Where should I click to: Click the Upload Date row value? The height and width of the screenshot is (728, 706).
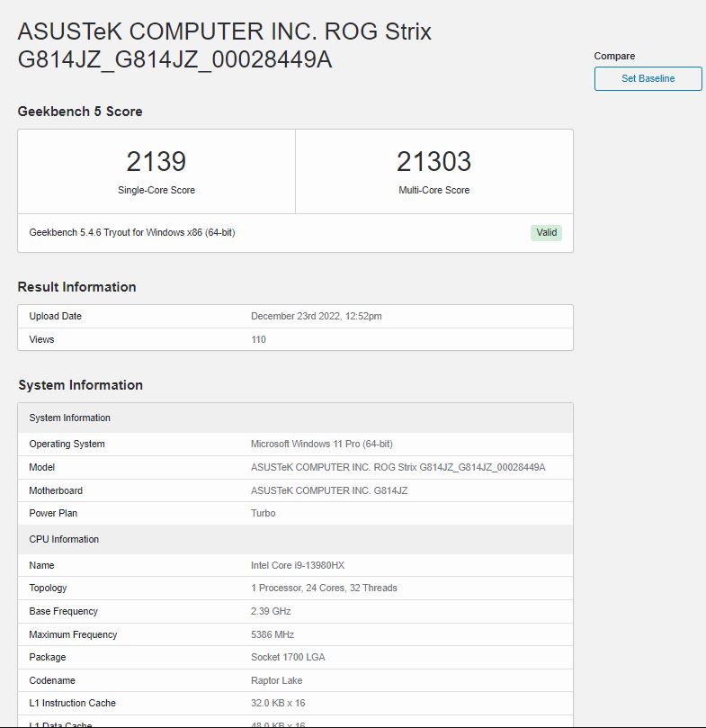316,316
